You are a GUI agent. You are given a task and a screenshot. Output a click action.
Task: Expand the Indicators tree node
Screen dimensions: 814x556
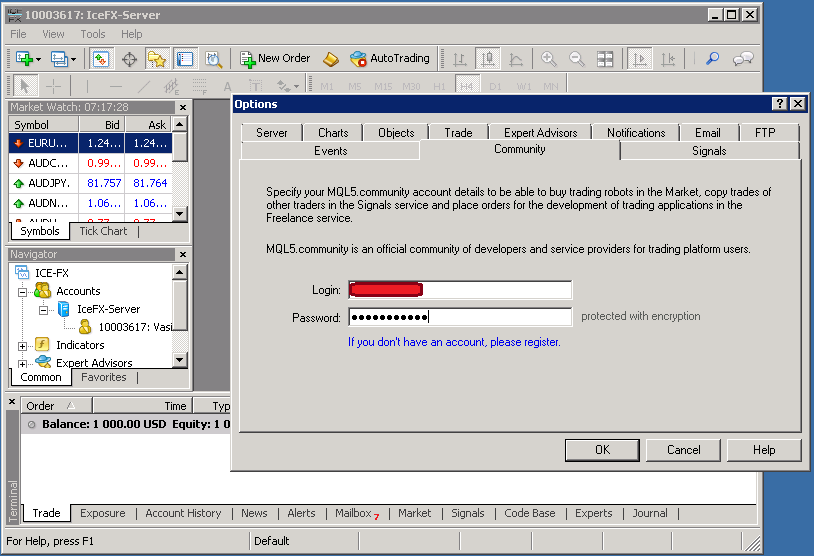pos(22,346)
